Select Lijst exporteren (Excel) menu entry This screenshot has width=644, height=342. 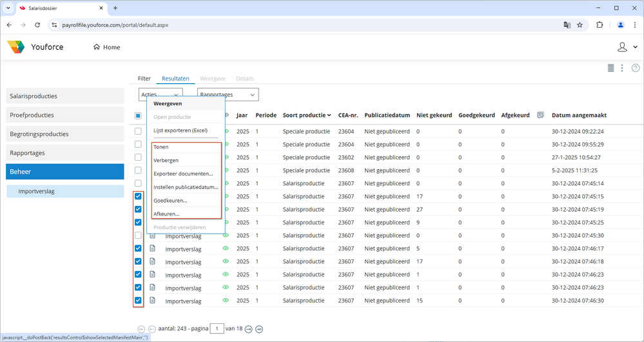pyautogui.click(x=181, y=130)
